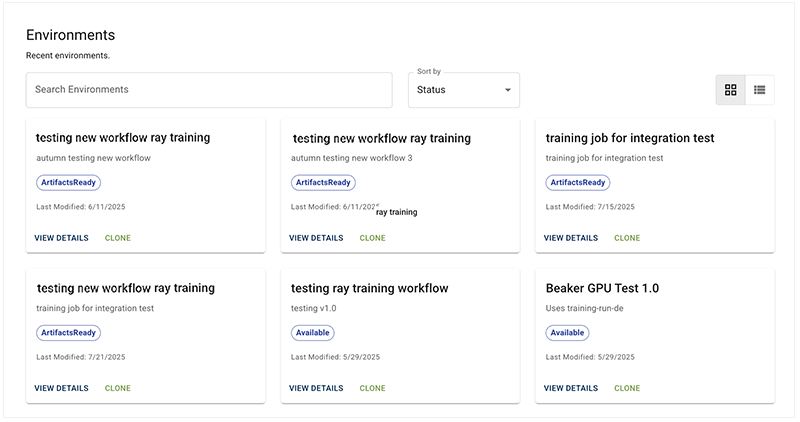Open the Beaker GPU Test 1.0 title
This screenshot has height=422, width=800.
point(602,288)
